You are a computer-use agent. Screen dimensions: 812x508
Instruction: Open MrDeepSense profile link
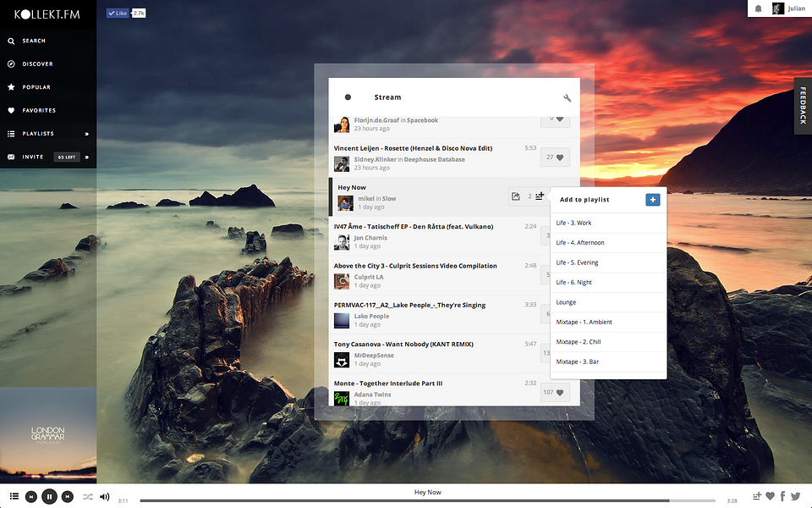374,356
